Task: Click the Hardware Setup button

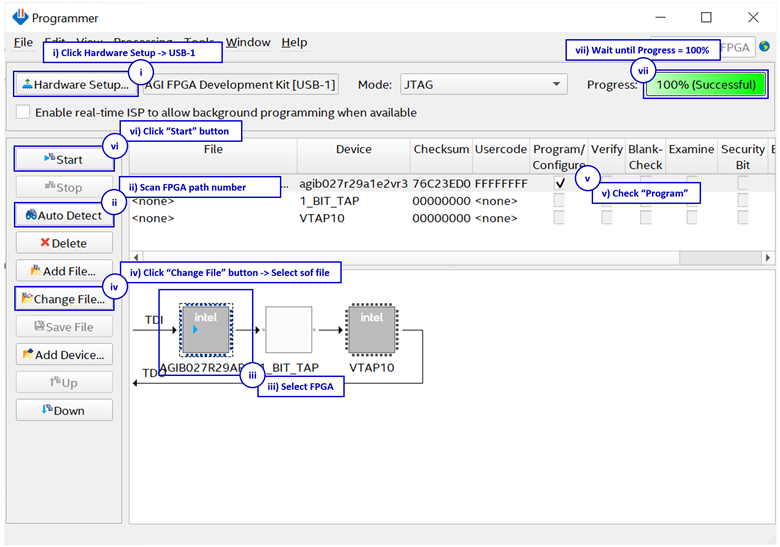Action: tap(72, 85)
